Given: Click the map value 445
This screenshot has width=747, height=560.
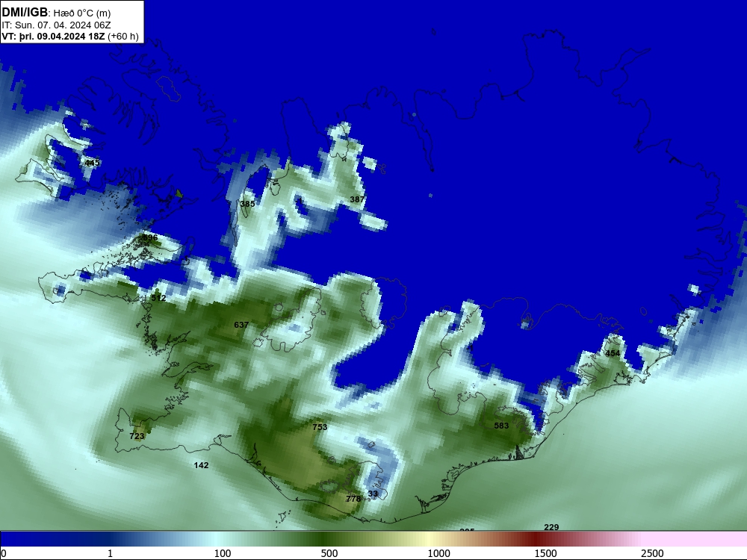Looking at the screenshot, I should (x=92, y=162).
